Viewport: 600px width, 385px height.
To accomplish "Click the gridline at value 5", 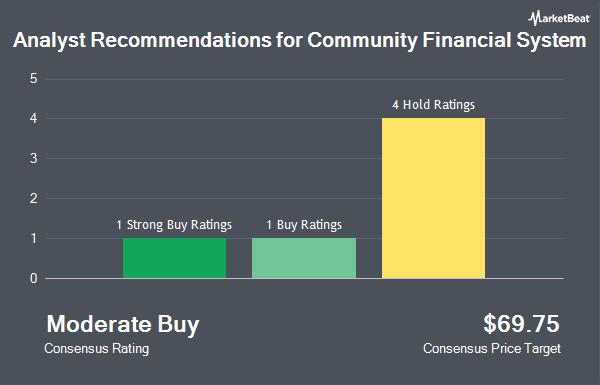I will 304,80.
